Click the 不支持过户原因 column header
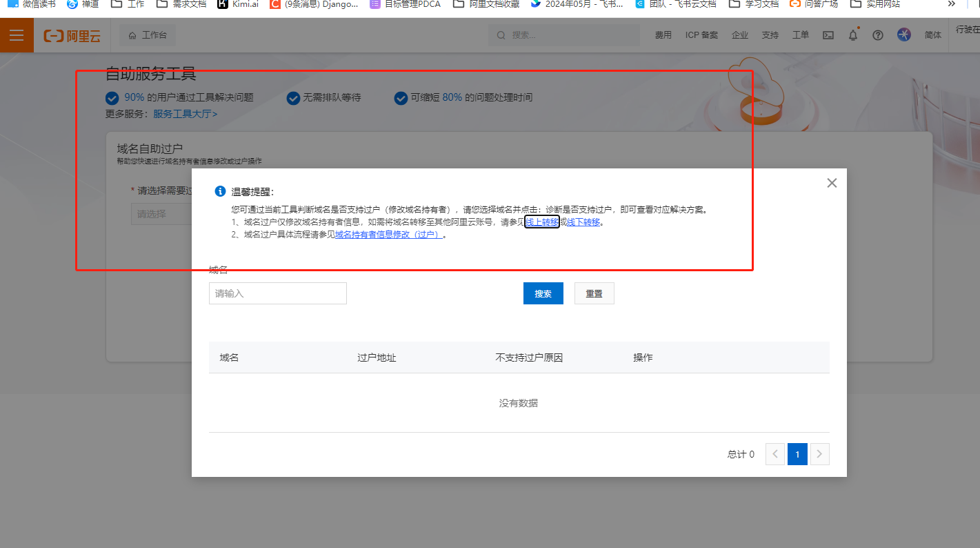The height and width of the screenshot is (548, 980). [x=529, y=358]
